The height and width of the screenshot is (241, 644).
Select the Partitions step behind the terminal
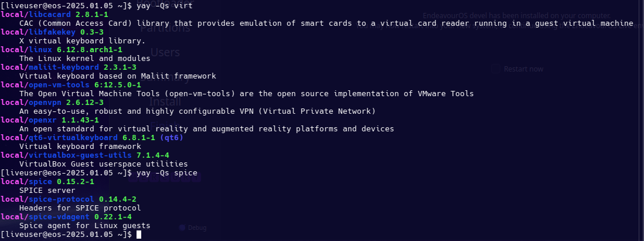[165, 28]
